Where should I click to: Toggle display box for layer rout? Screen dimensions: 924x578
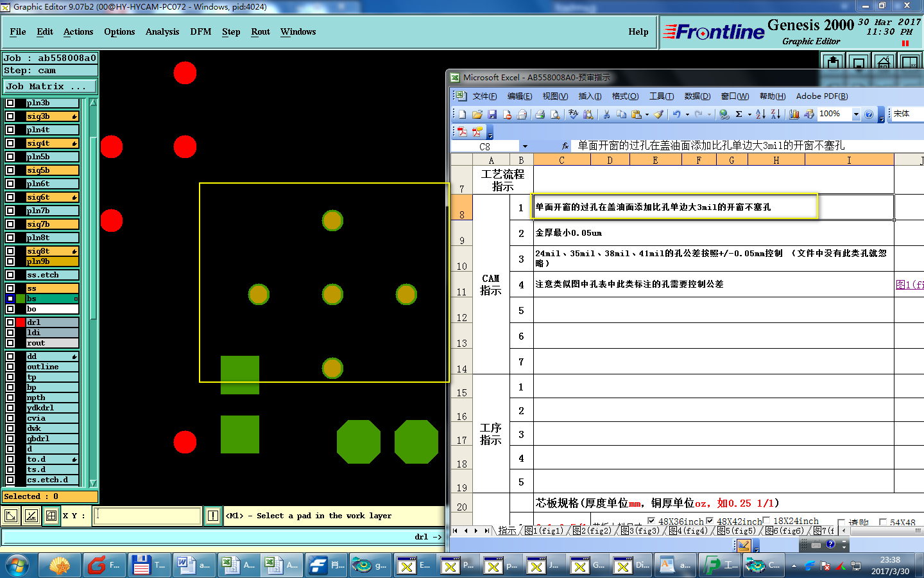pyautogui.click(x=10, y=343)
